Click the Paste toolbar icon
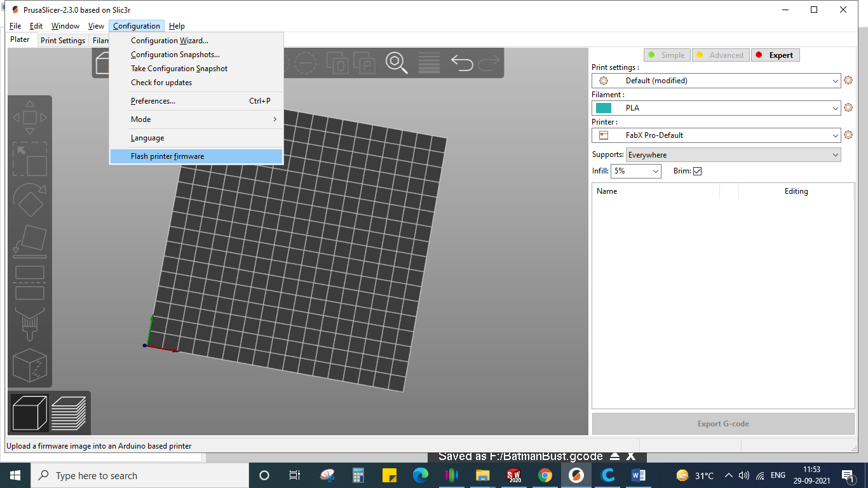This screenshot has height=488, width=868. click(x=365, y=63)
